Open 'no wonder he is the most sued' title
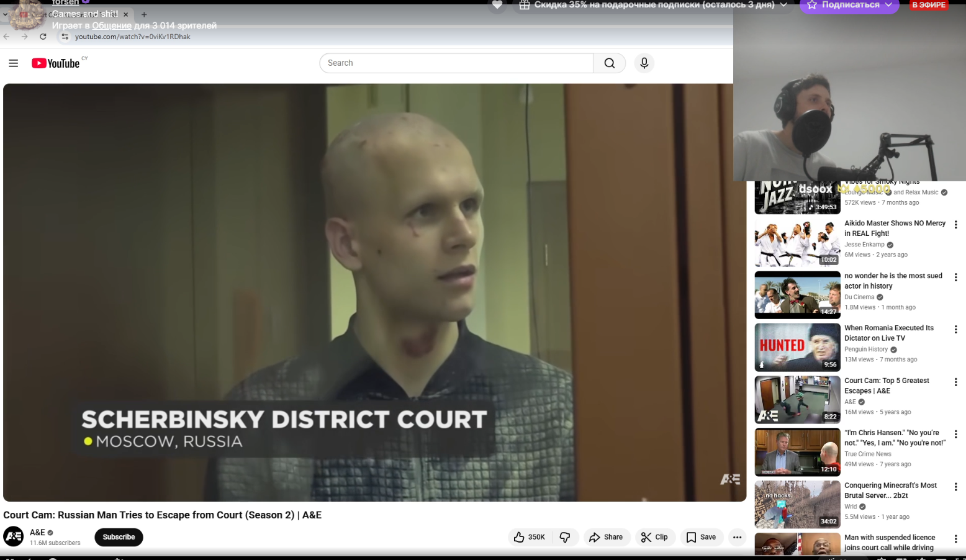 (x=893, y=281)
